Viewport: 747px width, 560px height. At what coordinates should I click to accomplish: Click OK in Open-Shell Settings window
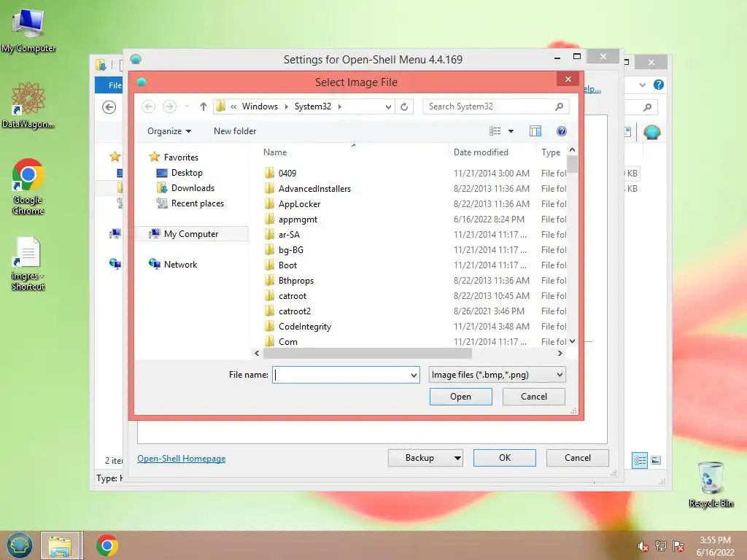click(x=505, y=458)
